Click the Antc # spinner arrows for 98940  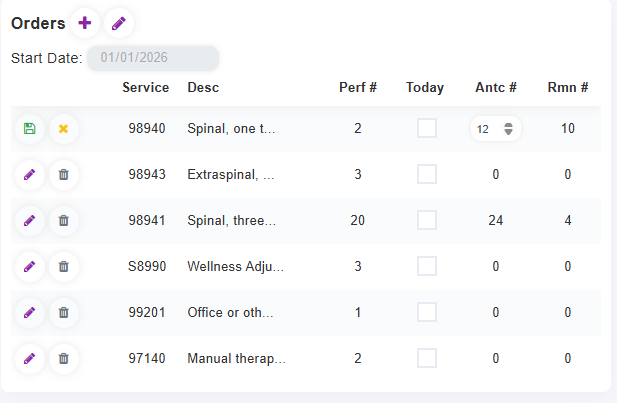pyautogui.click(x=509, y=129)
